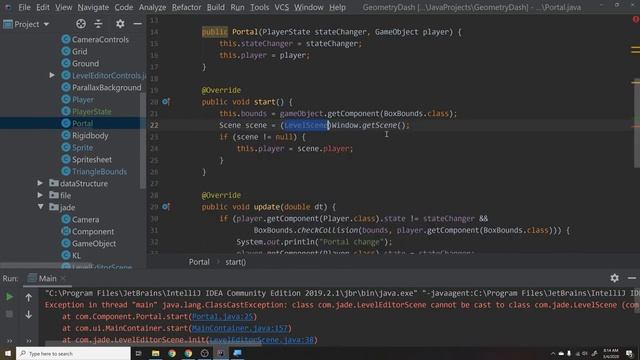Click start() in the editor breadcrumb
Screen dimensions: 640x360
pos(236,262)
